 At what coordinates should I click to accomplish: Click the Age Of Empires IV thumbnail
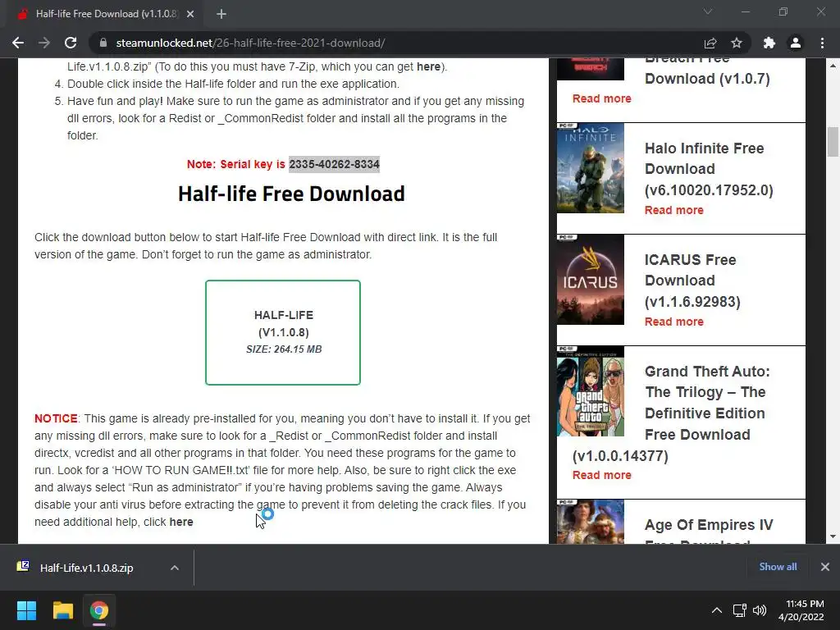(x=591, y=522)
